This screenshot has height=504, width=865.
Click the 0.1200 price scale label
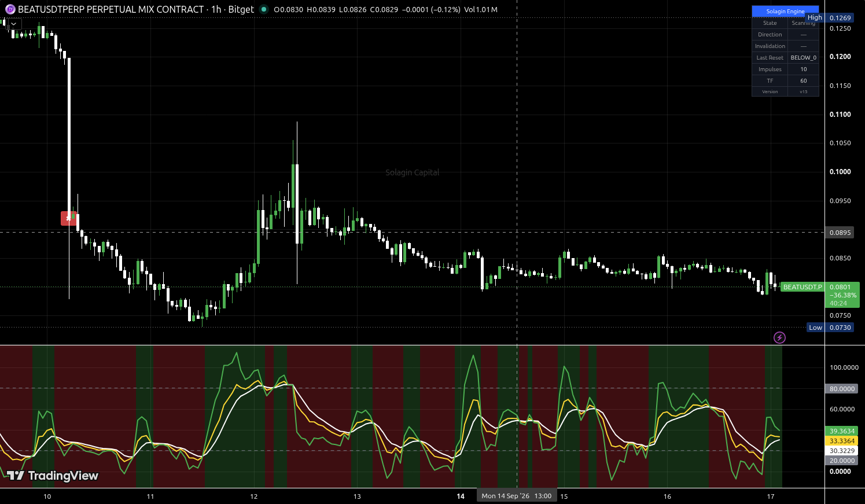click(x=840, y=57)
